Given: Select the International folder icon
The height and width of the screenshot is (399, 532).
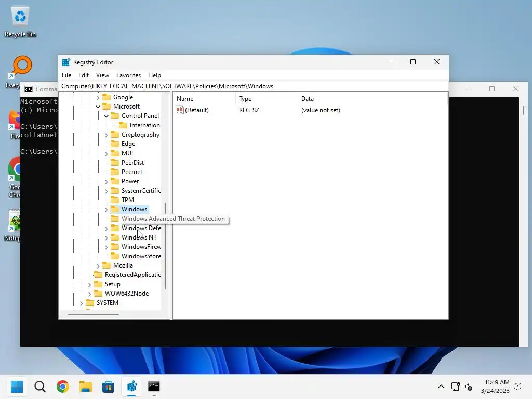Looking at the screenshot, I should [123, 125].
